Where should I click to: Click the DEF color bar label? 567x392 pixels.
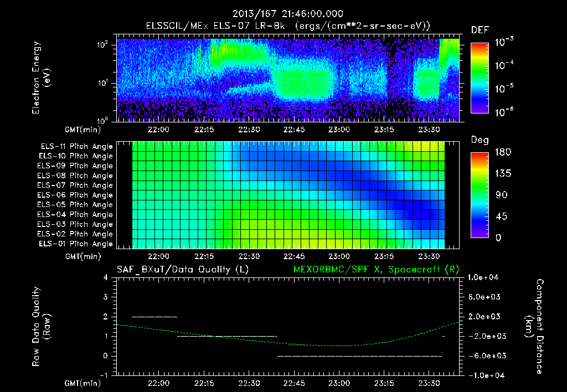(x=480, y=30)
